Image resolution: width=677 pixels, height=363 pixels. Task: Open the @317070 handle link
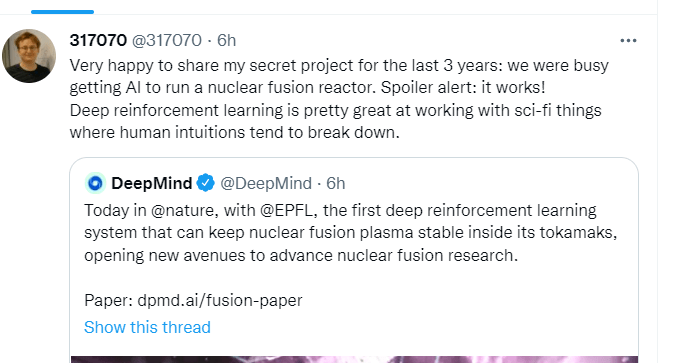167,41
